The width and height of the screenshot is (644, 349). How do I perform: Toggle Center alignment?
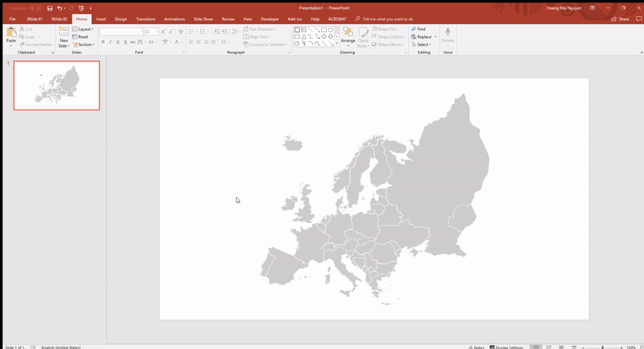198,42
